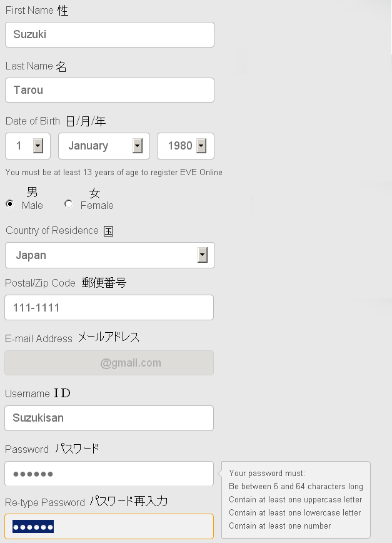This screenshot has width=392, height=543.
Task: Click the Last Name field containing Tarou
Action: pos(109,90)
